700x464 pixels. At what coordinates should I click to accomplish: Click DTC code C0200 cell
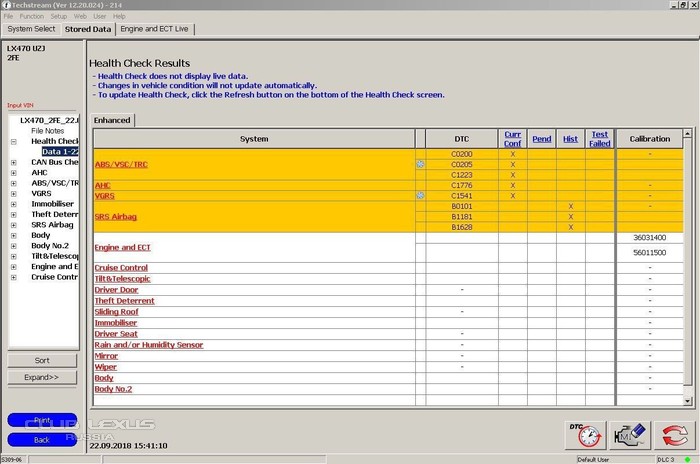(x=462, y=154)
